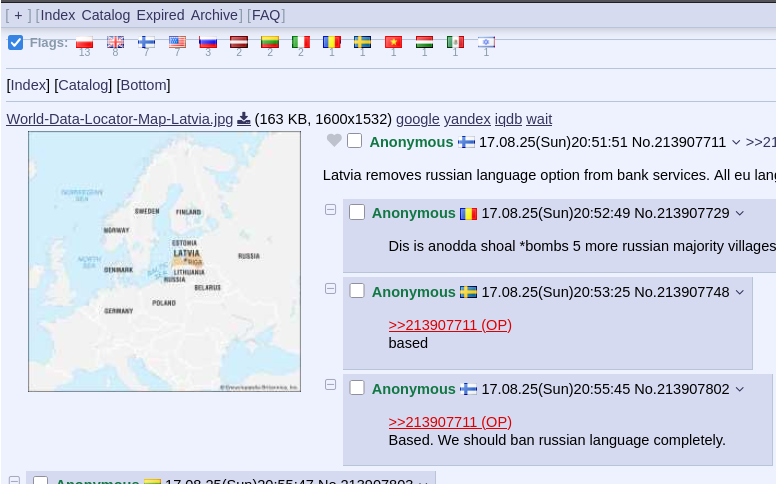Viewport: 776px width, 484px height.
Task: Click the Finland flag in flags bar
Action: [146, 43]
